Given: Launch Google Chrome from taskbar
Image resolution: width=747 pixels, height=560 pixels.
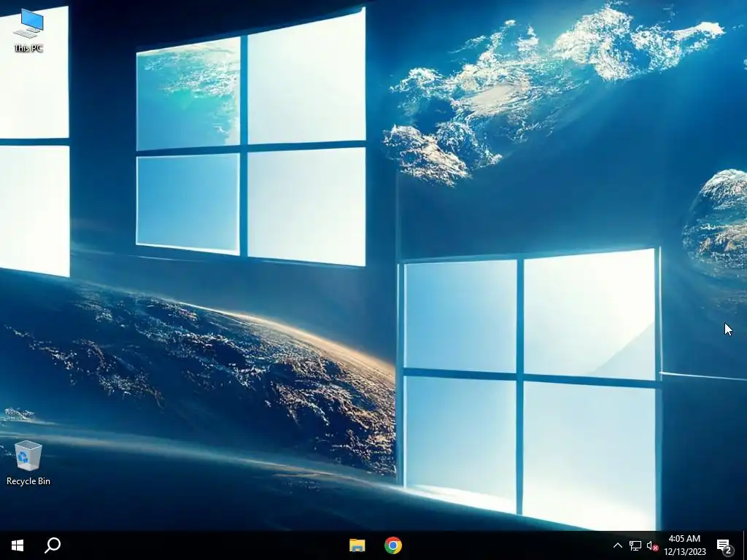Looking at the screenshot, I should (x=393, y=545).
